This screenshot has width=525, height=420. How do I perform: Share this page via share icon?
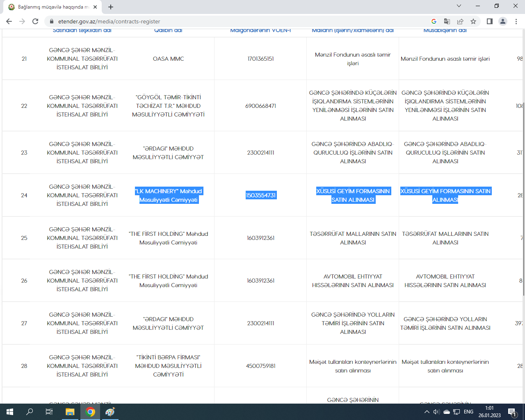tap(460, 21)
